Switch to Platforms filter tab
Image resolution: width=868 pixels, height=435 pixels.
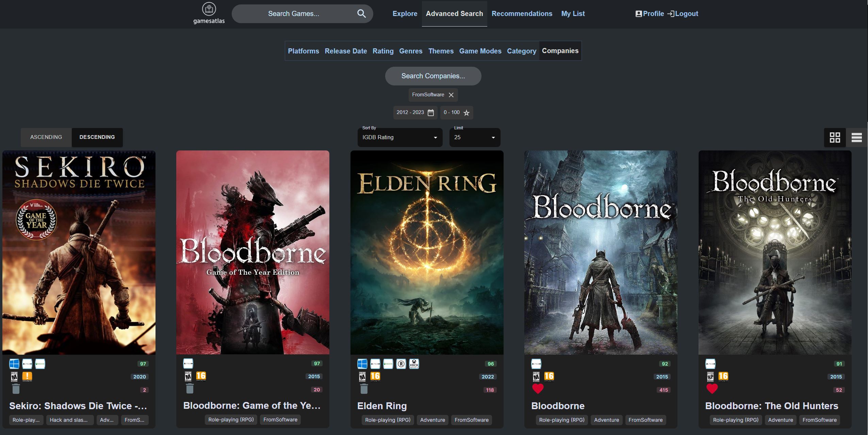[303, 51]
